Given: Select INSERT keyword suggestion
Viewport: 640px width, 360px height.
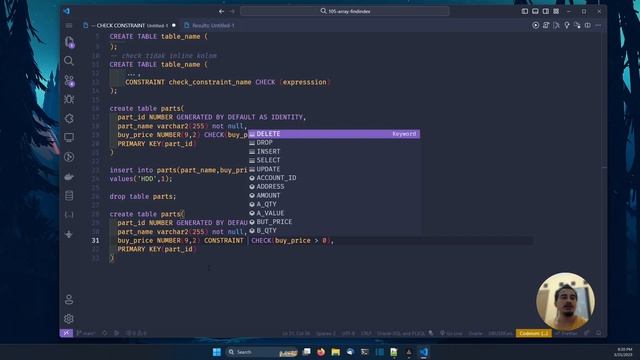Looking at the screenshot, I should pyautogui.click(x=334, y=151).
